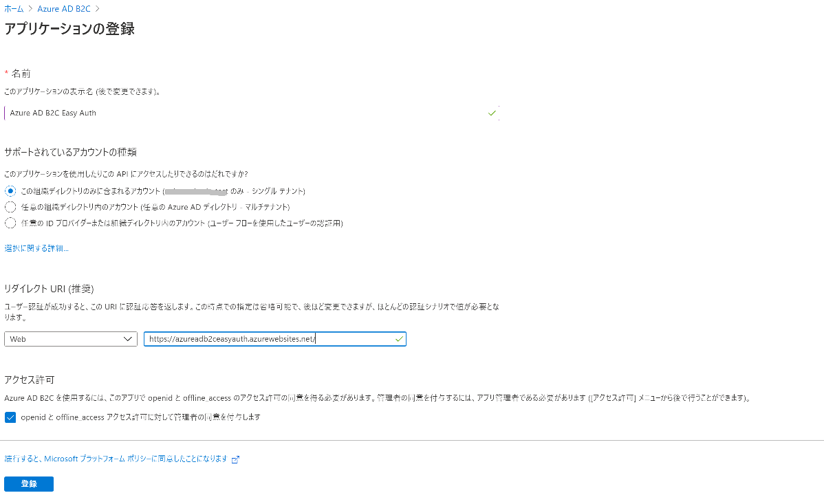
Task: Select any ID provider accounts radio option
Action: click(x=10, y=223)
